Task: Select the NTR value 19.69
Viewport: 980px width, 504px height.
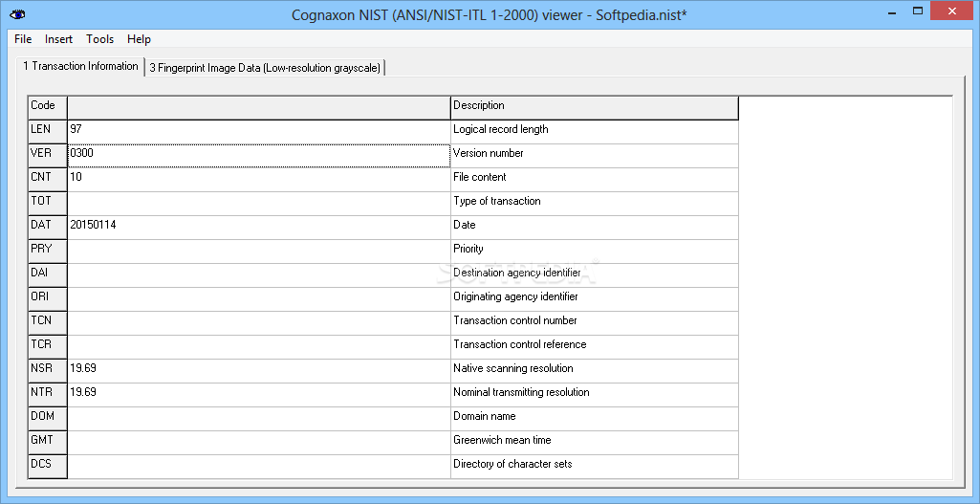Action: pos(259,395)
